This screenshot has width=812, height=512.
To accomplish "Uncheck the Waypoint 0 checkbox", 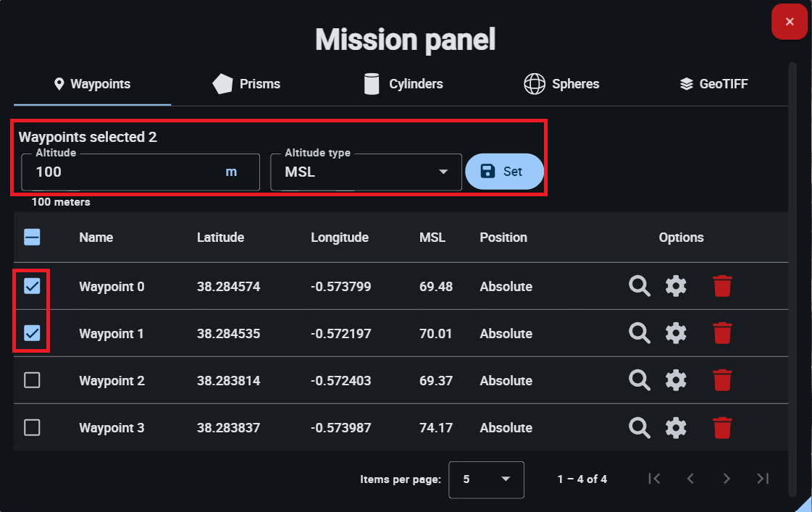I will (32, 287).
